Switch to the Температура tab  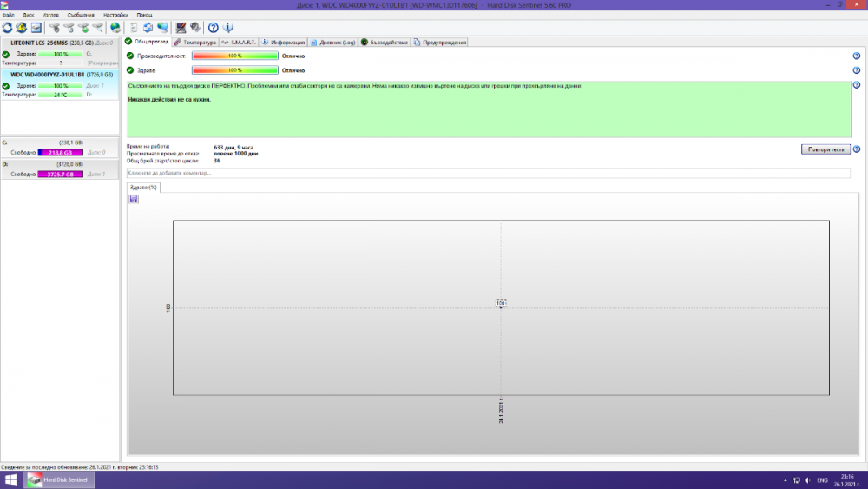pos(194,42)
